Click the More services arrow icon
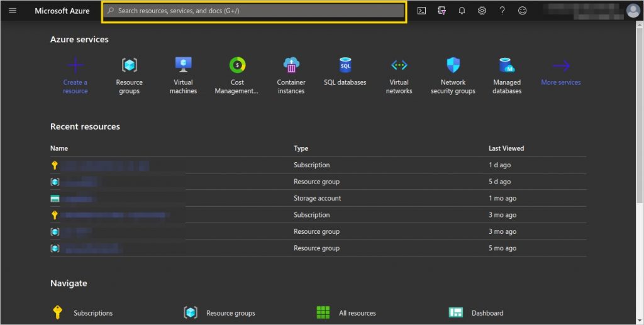 tap(560, 65)
